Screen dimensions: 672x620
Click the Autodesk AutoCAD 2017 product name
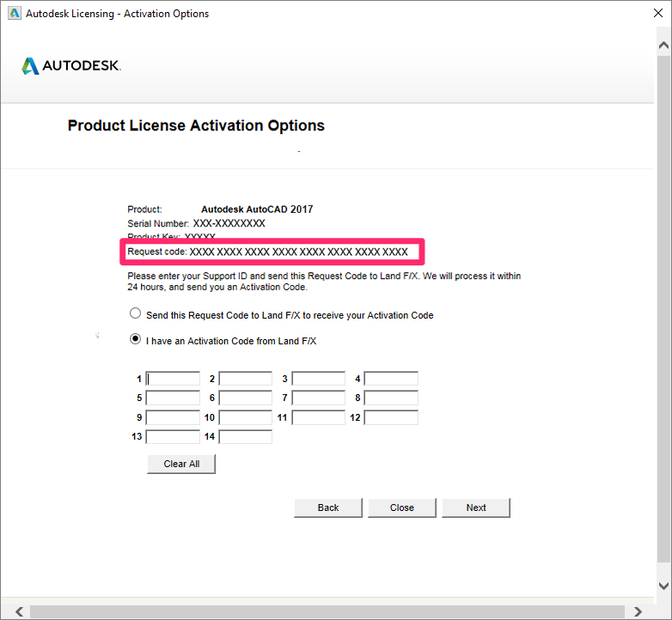point(257,210)
